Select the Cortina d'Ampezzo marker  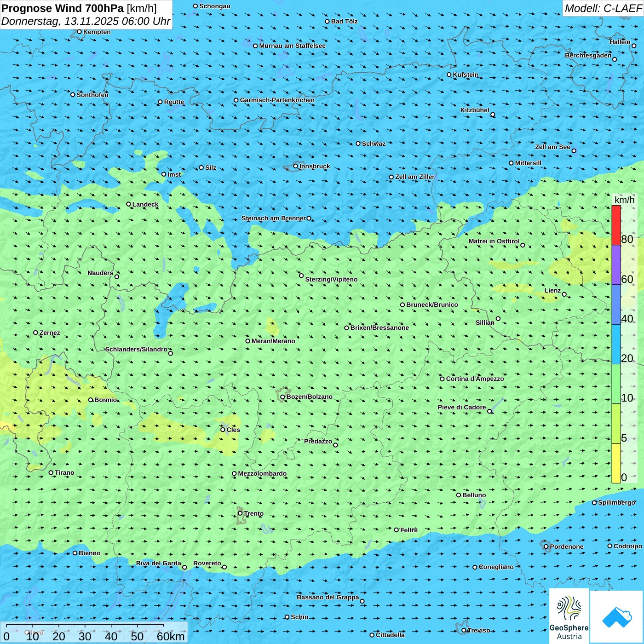pos(443,379)
